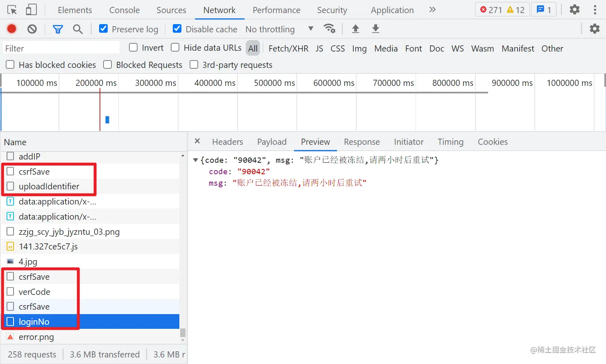Screen dimensions: 606x364
Task: Check 3rd-party requests option
Action: click(194, 65)
